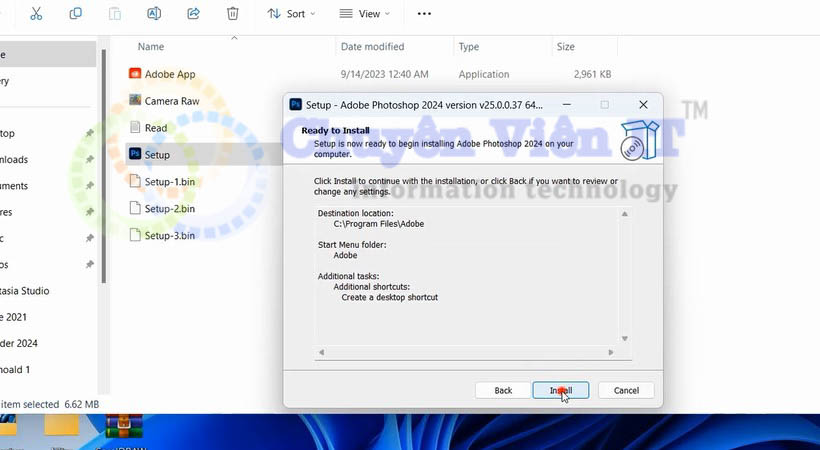Click the C:\Program Files\Adobe destination text
The image size is (820, 450).
379,224
